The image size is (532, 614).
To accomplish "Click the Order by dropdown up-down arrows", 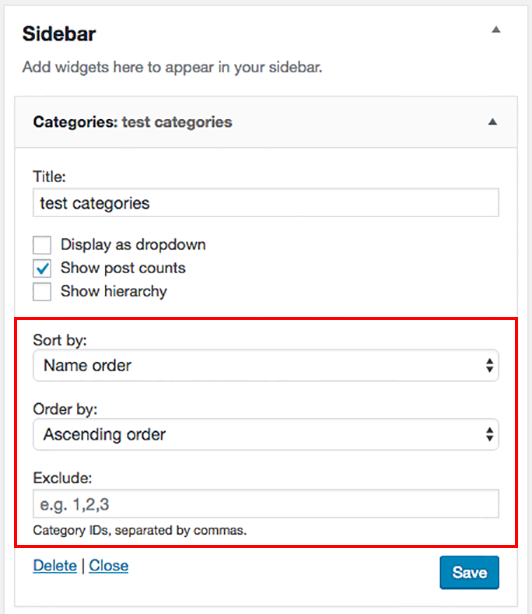I will pyautogui.click(x=489, y=434).
